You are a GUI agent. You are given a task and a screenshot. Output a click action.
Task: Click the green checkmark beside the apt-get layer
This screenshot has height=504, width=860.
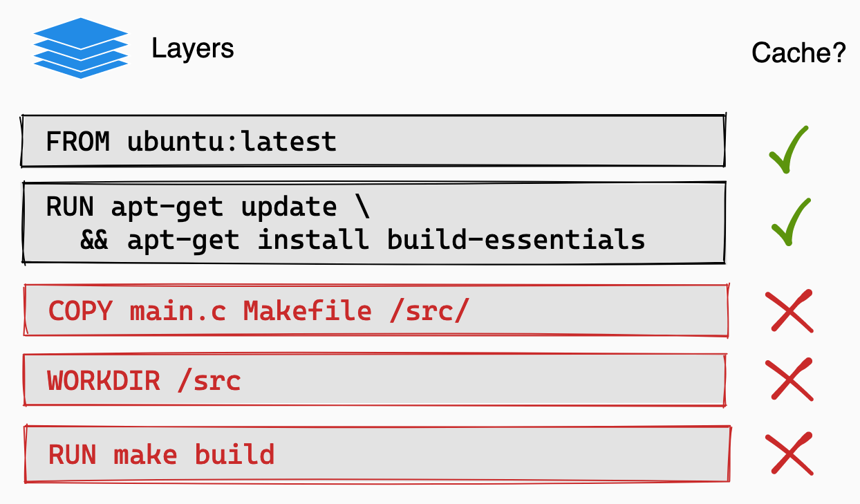[x=789, y=222]
